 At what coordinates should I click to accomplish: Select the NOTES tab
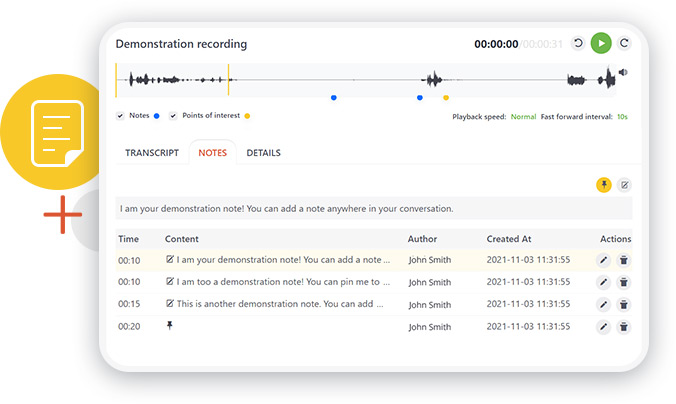pos(213,153)
